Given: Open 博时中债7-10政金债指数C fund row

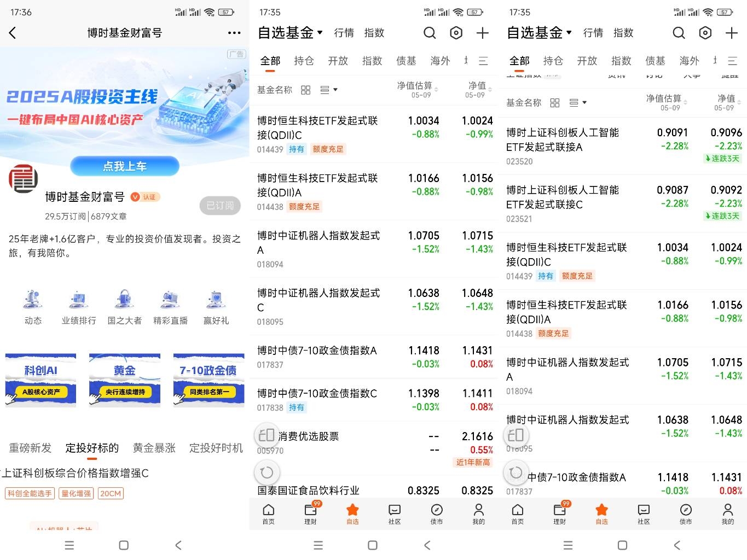Looking at the screenshot, I should (x=374, y=400).
